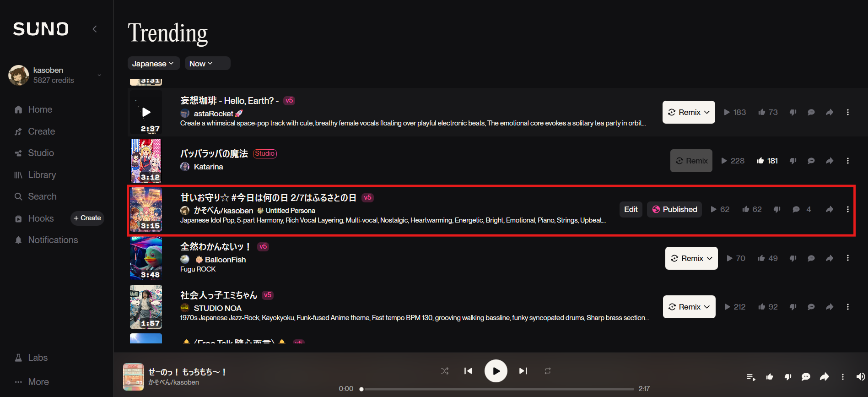This screenshot has height=397, width=868.
Task: Toggle shuffle mode in the player
Action: click(x=444, y=371)
